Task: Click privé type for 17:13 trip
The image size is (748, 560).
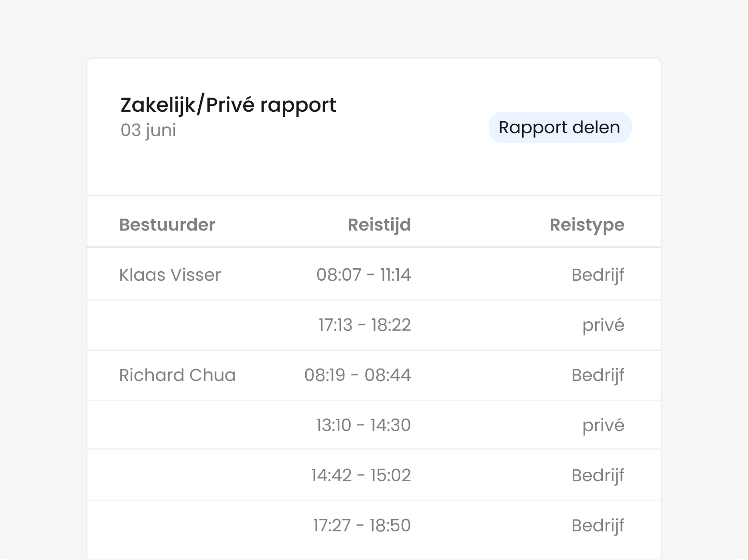Action: (x=603, y=325)
